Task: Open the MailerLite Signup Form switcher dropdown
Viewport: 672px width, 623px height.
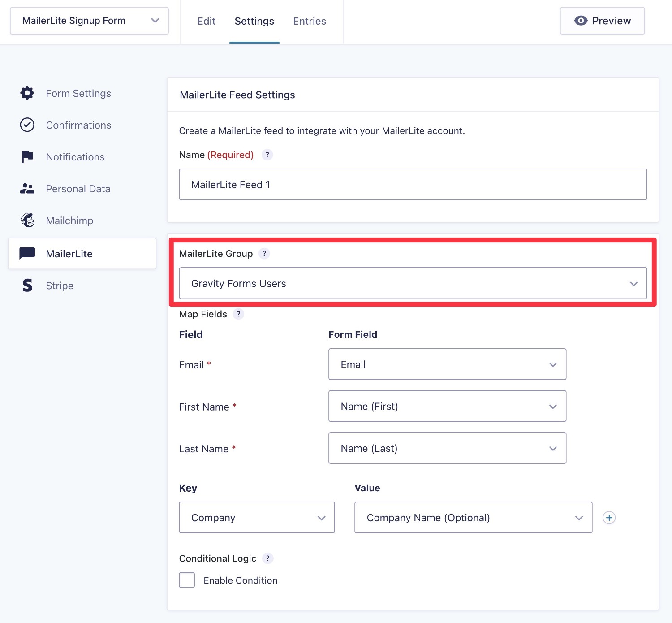Action: (90, 21)
